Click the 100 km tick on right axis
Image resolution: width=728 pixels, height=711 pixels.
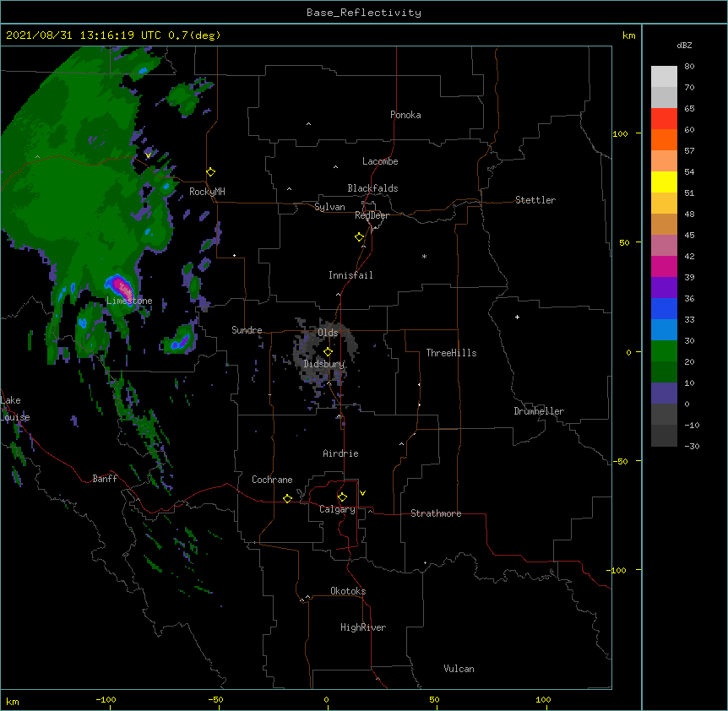click(620, 133)
